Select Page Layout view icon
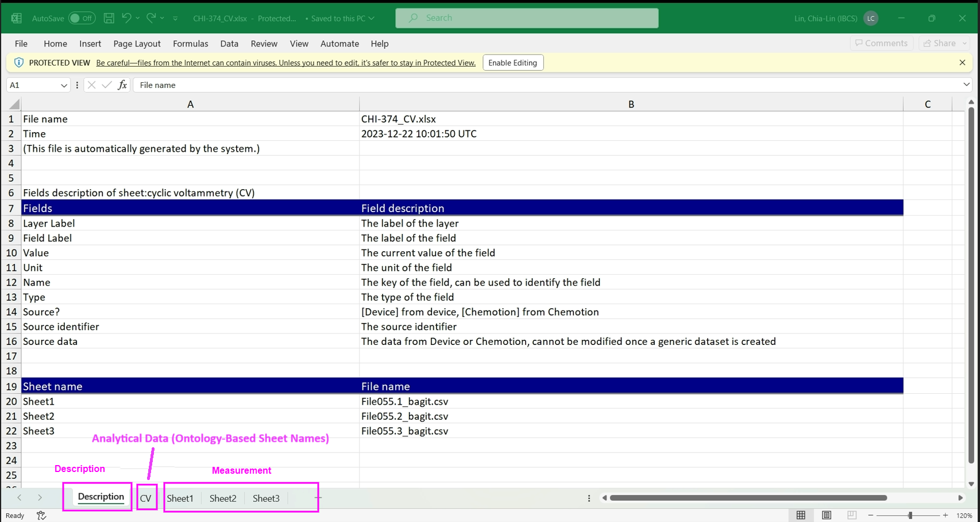Image resolution: width=980 pixels, height=522 pixels. 826,515
